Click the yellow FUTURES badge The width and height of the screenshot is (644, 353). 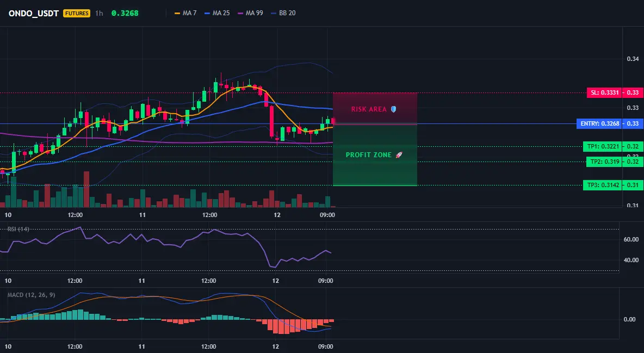(x=76, y=13)
